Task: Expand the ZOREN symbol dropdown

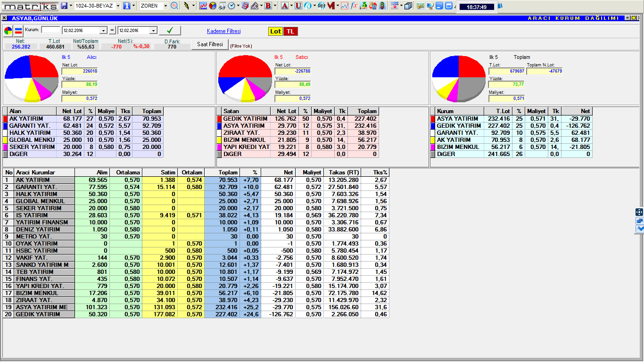Action: point(165,6)
